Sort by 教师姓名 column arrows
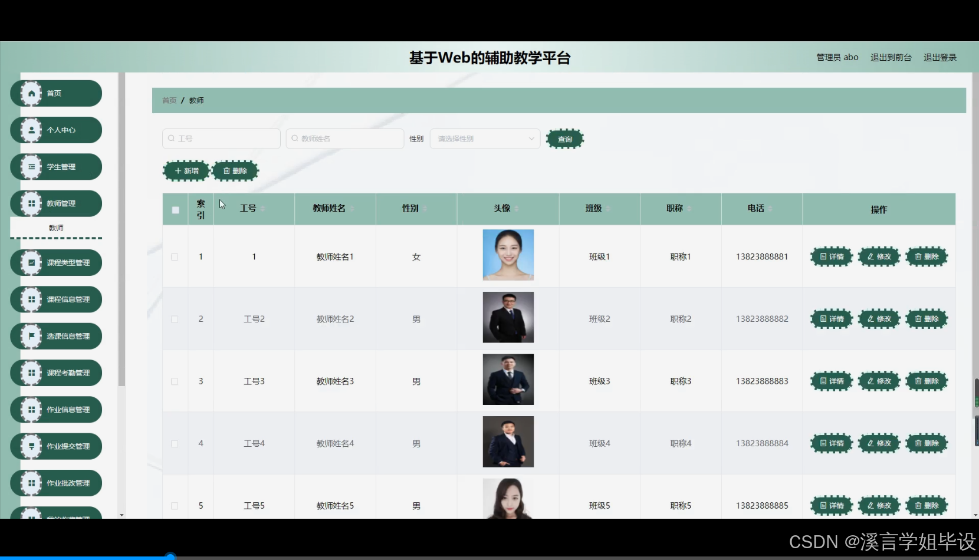 coord(352,209)
